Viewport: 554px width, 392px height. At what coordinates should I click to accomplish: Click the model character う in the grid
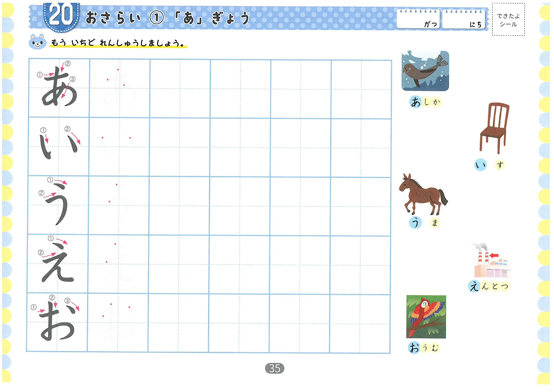click(x=57, y=205)
